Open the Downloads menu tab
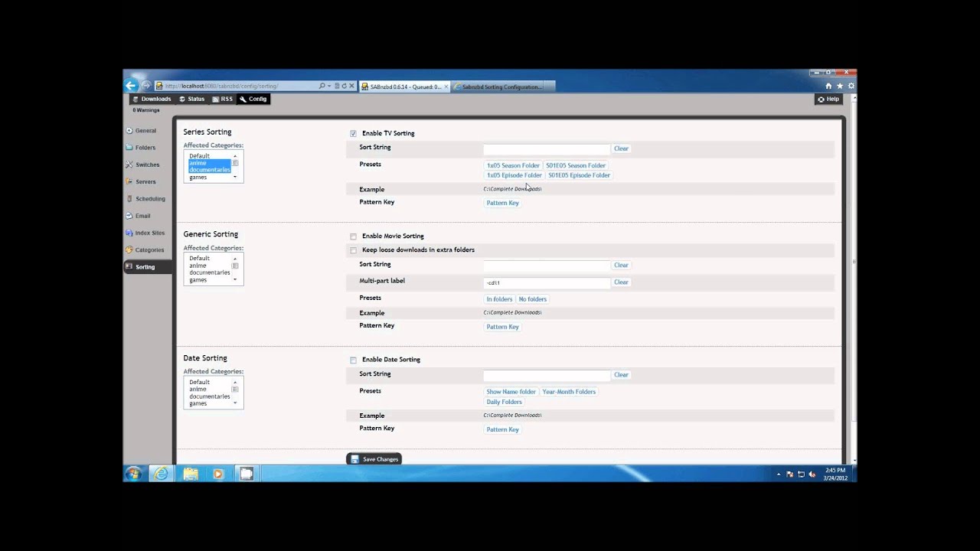This screenshot has width=980, height=551. pyautogui.click(x=152, y=99)
